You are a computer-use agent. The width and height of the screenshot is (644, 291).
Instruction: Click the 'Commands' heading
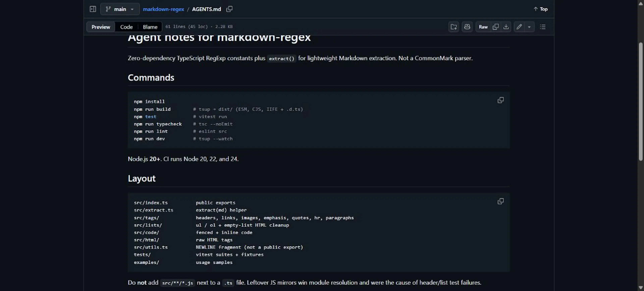[151, 78]
